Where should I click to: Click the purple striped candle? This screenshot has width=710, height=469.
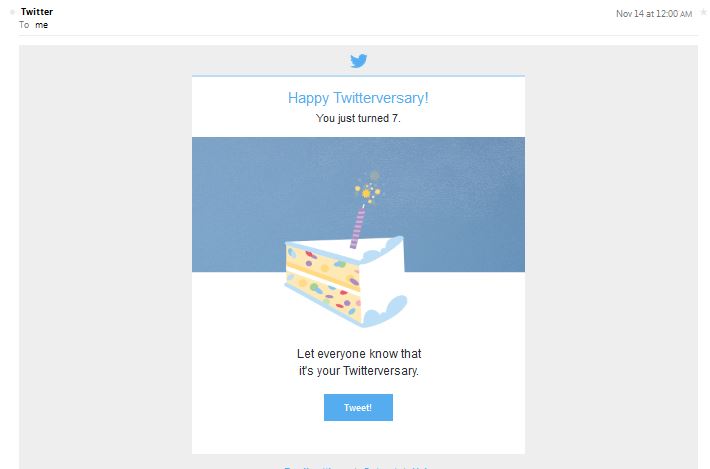[x=358, y=226]
